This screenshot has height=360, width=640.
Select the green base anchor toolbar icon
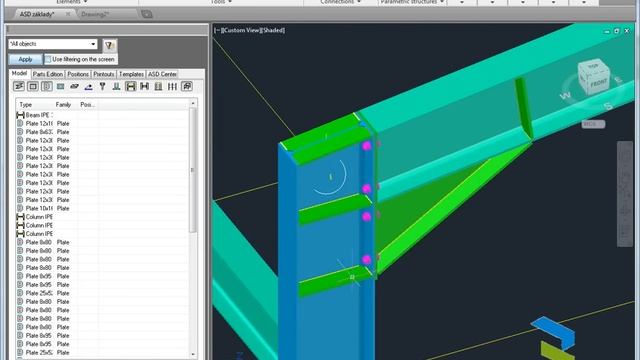click(116, 86)
